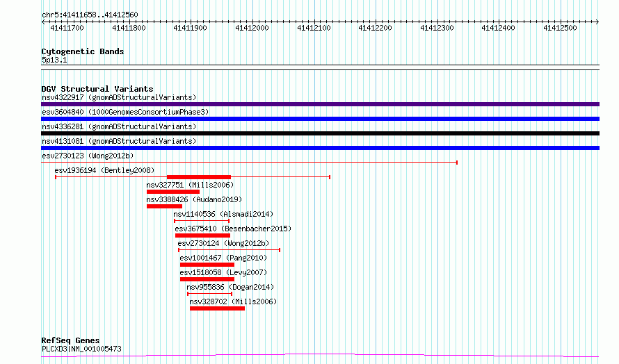The width and height of the screenshot is (619, 364).
Task: Select the red nsv327751 variant bar
Action: pos(173,192)
